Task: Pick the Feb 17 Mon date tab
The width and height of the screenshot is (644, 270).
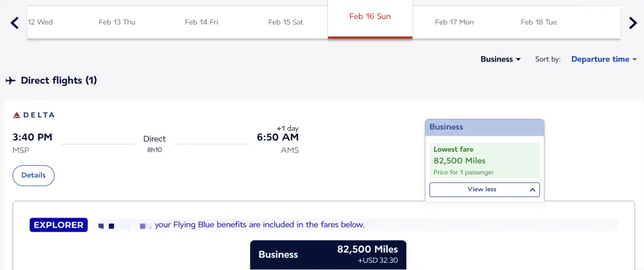Action: (x=454, y=22)
